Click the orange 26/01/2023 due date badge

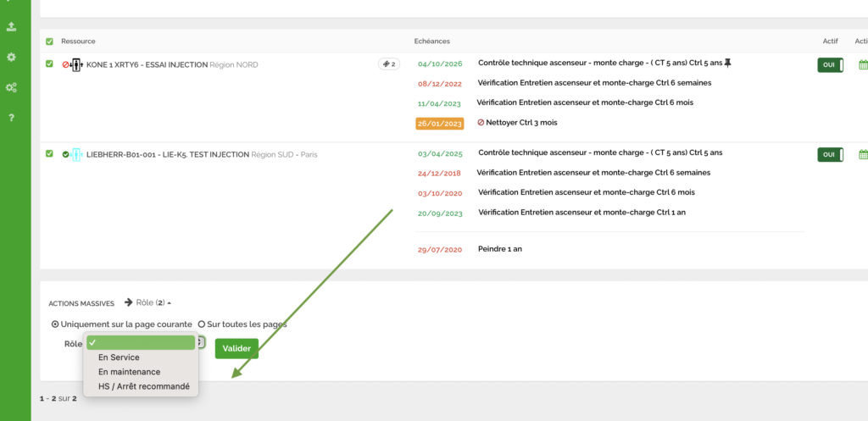tap(439, 123)
